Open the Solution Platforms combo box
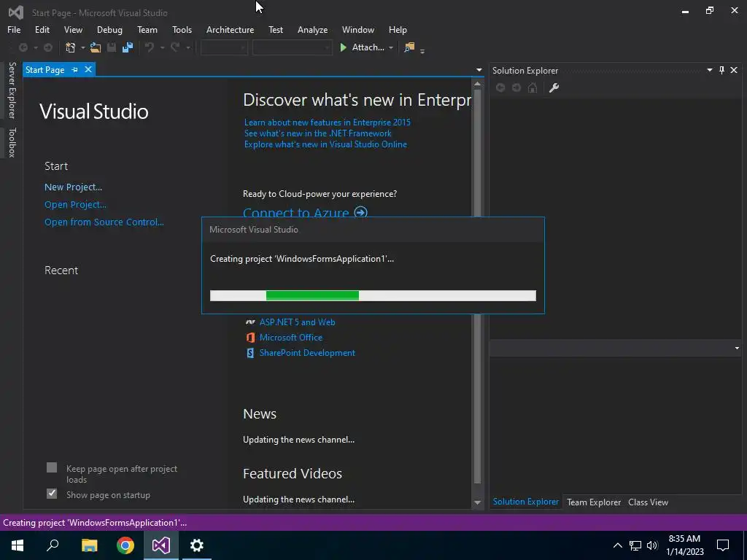Viewport: 747px width, 560px height. 292,47
